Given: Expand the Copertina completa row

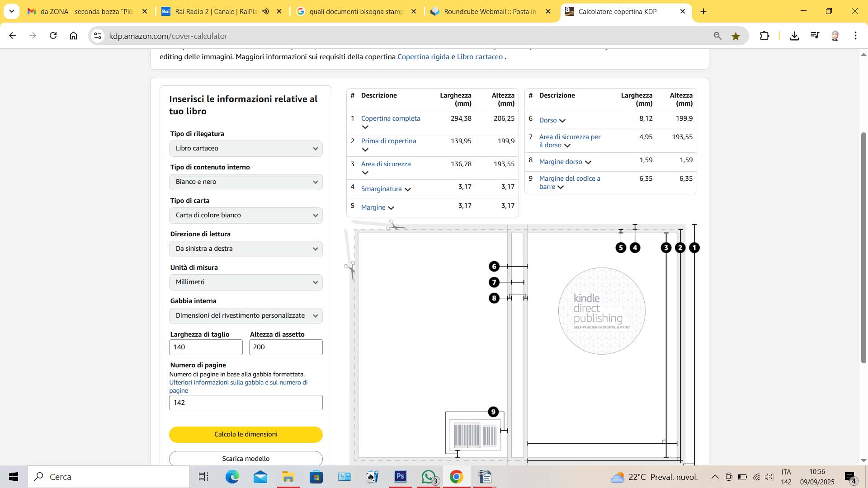Looking at the screenshot, I should (365, 127).
